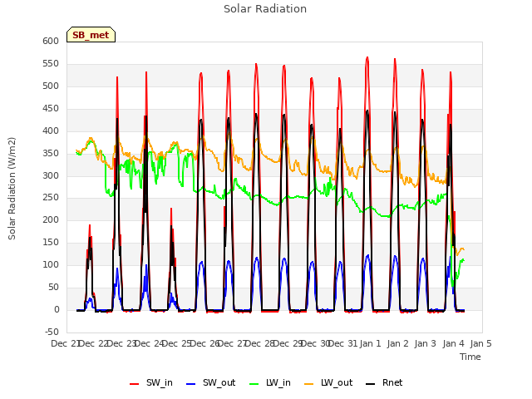Click the 500 y-axis tick label
This screenshot has width=532, height=399.
tap(51, 86)
